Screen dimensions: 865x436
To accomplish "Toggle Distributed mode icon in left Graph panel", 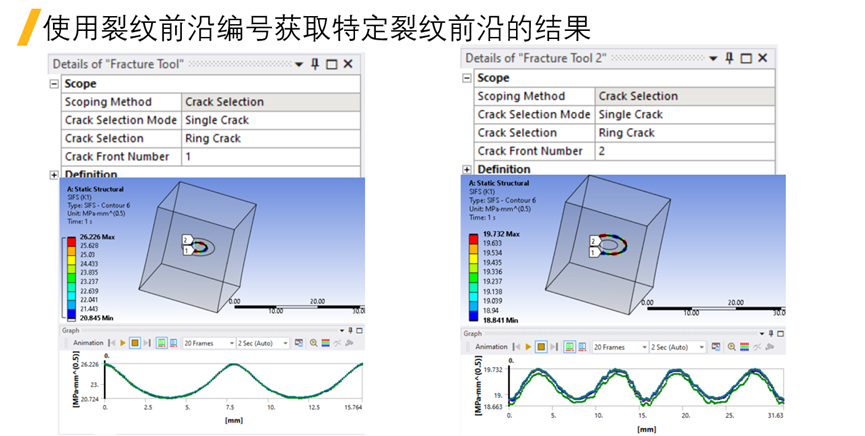I will click(x=162, y=343).
